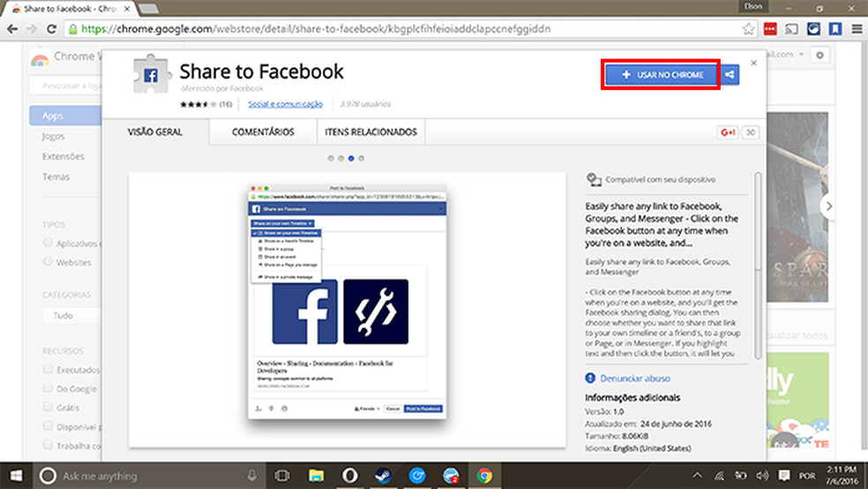Click the next arrow on background banner
Viewport: 868px width, 489px height.
click(x=828, y=206)
